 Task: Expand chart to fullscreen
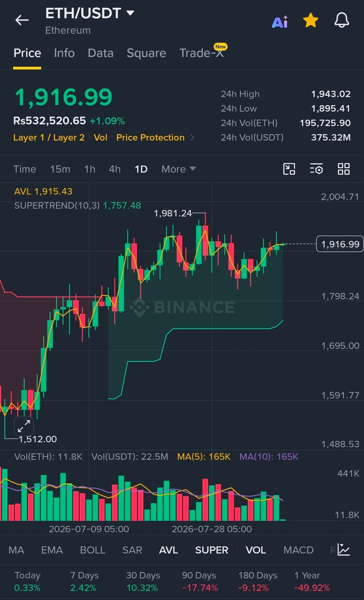click(24, 426)
